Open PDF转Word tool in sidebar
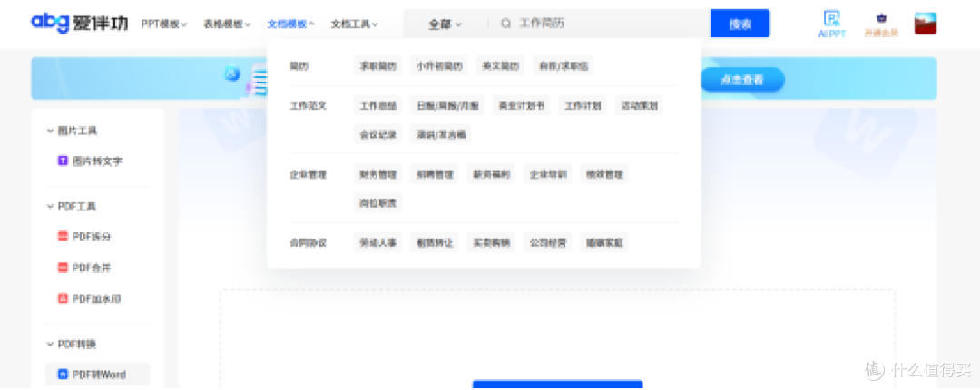 tap(97, 375)
